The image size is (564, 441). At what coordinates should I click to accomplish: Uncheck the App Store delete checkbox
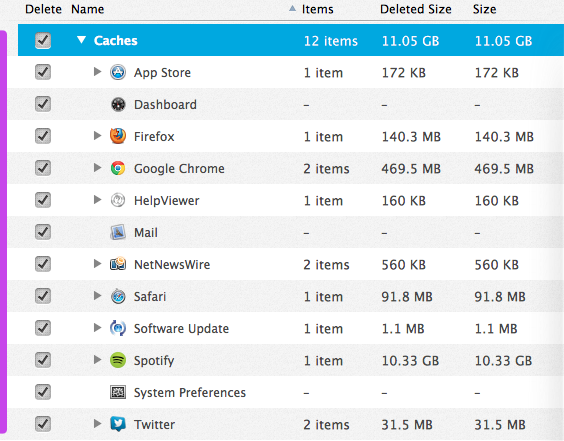(x=43, y=72)
